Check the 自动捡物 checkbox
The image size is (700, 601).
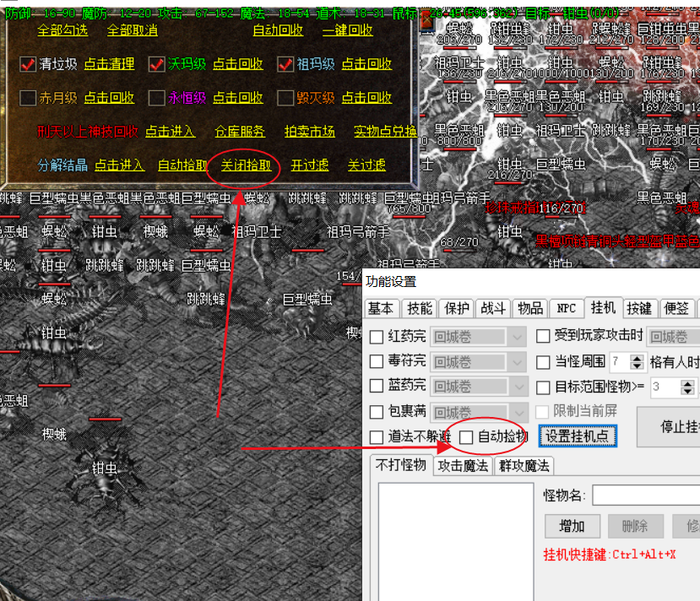pyautogui.click(x=466, y=437)
